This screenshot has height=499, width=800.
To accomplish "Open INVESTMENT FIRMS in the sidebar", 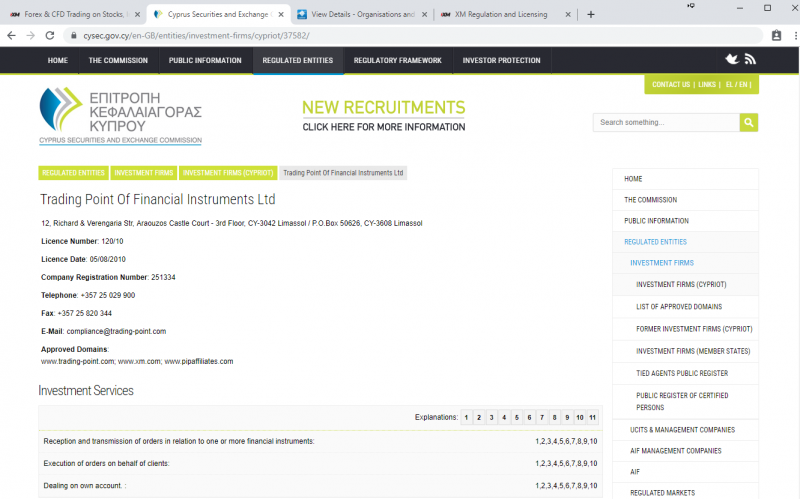I will (685, 263).
